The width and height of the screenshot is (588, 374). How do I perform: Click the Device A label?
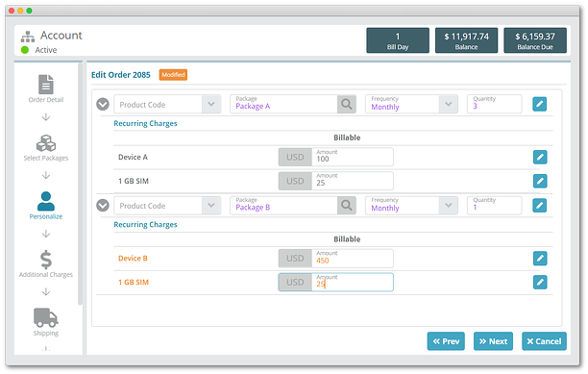click(133, 157)
